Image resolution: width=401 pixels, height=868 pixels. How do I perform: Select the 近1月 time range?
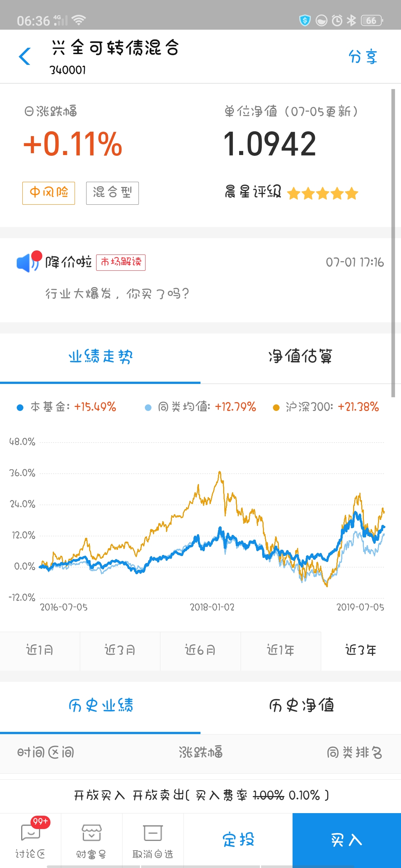click(40, 651)
